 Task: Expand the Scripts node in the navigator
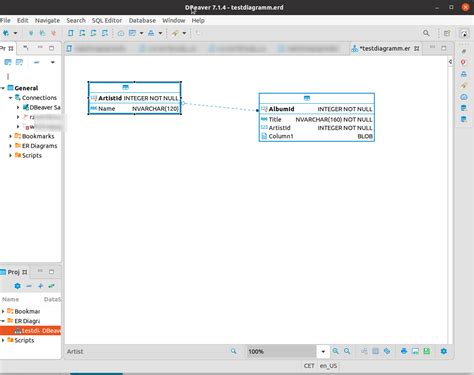tap(10, 155)
